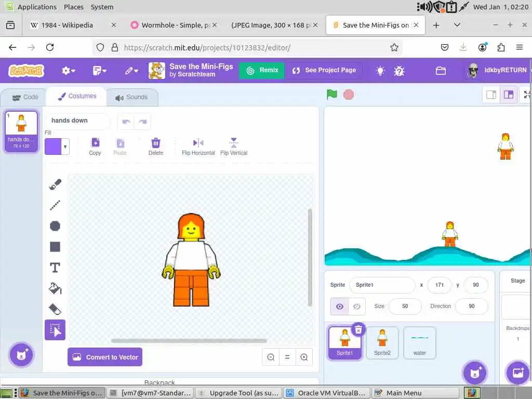
Task: Choose a new costume button
Action: 21,354
